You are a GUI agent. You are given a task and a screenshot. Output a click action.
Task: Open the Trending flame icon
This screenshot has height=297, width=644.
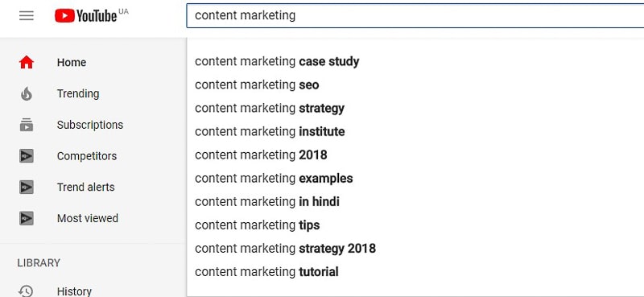tap(27, 93)
